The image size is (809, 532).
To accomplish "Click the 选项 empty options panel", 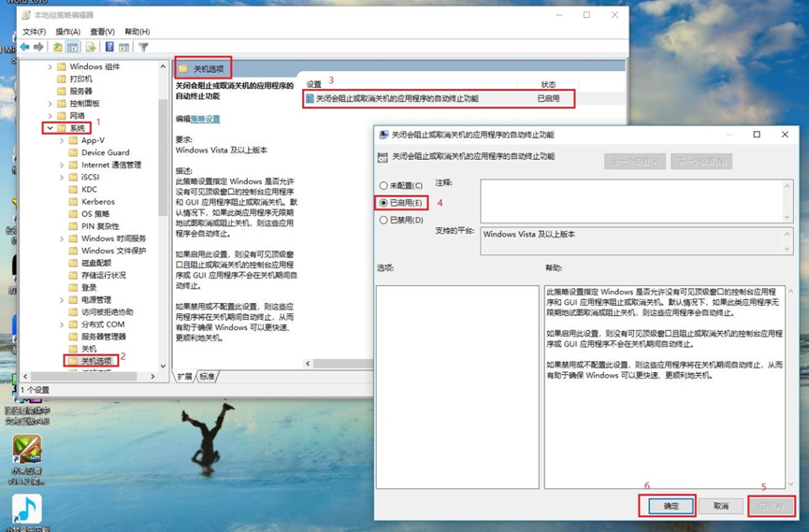I will click(x=457, y=387).
